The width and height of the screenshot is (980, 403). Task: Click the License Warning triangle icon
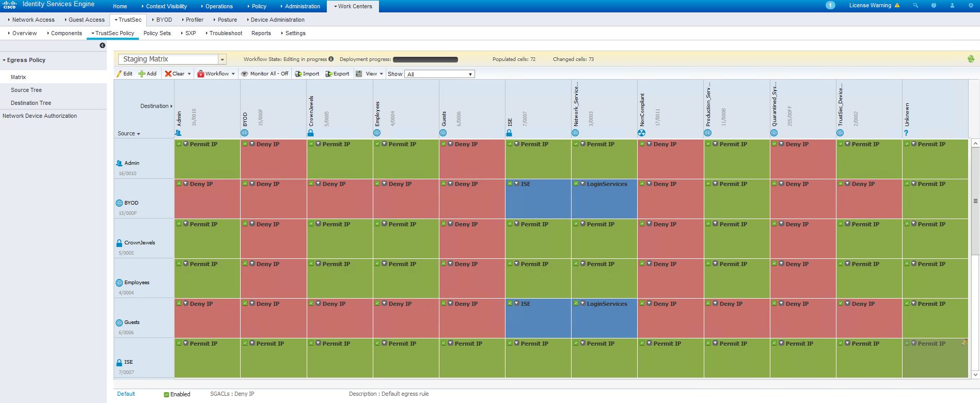click(897, 6)
